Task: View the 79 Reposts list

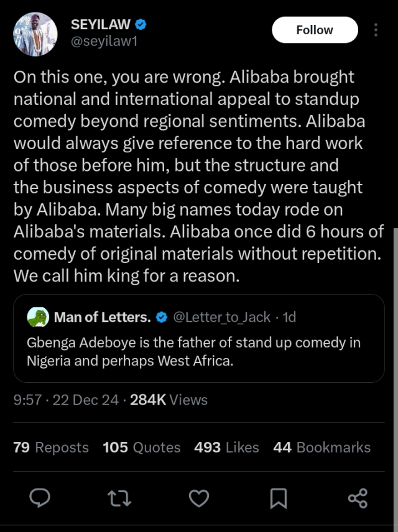Action: tap(51, 447)
